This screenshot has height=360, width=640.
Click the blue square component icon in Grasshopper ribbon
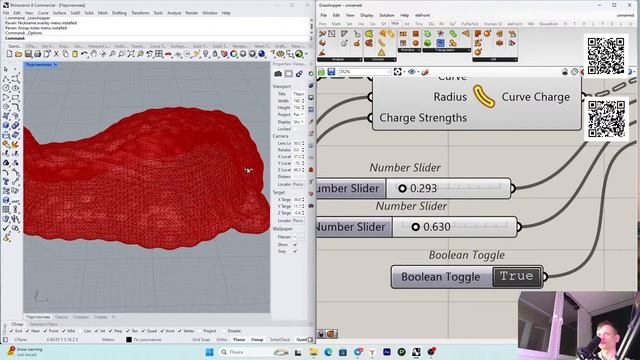point(440,43)
